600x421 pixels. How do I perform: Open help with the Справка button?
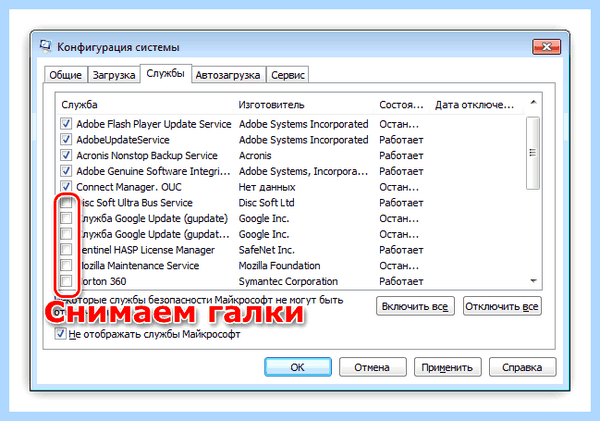522,367
